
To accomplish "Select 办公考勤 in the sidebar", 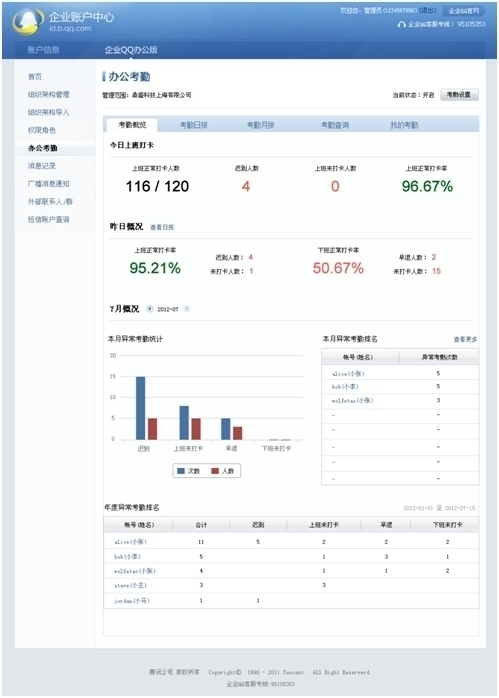I will pos(42,148).
